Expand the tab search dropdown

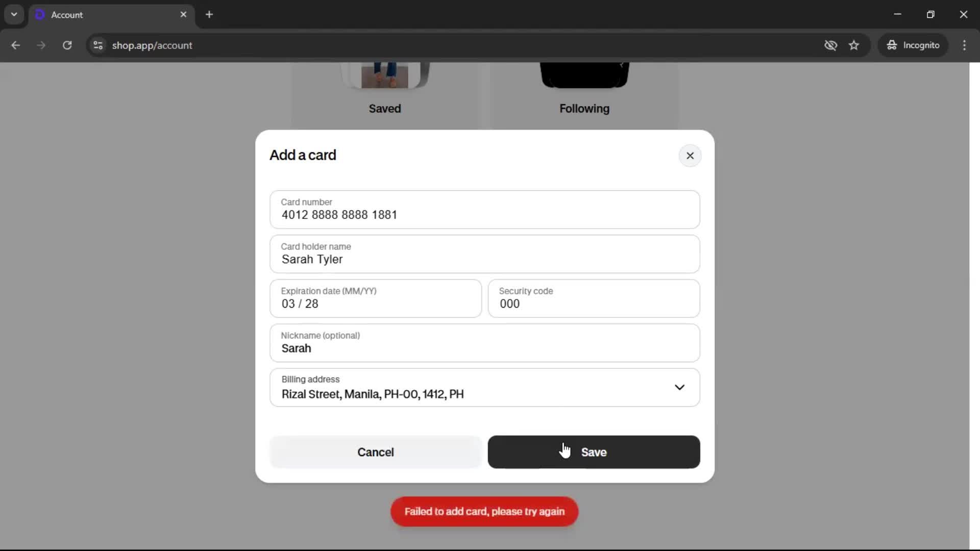point(14,15)
